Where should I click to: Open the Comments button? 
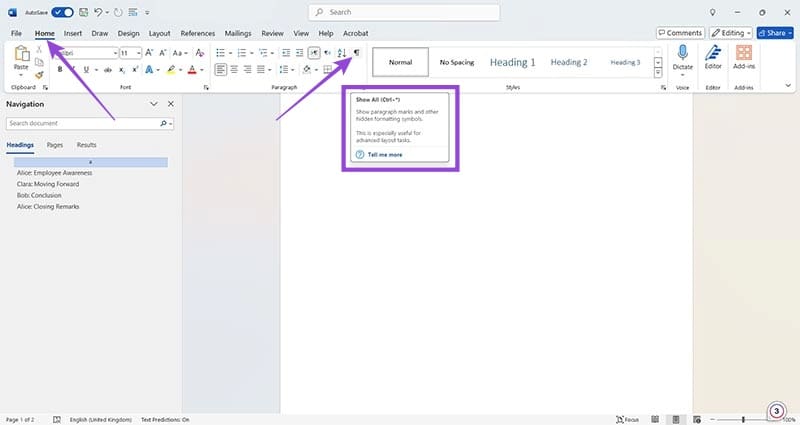(x=680, y=33)
